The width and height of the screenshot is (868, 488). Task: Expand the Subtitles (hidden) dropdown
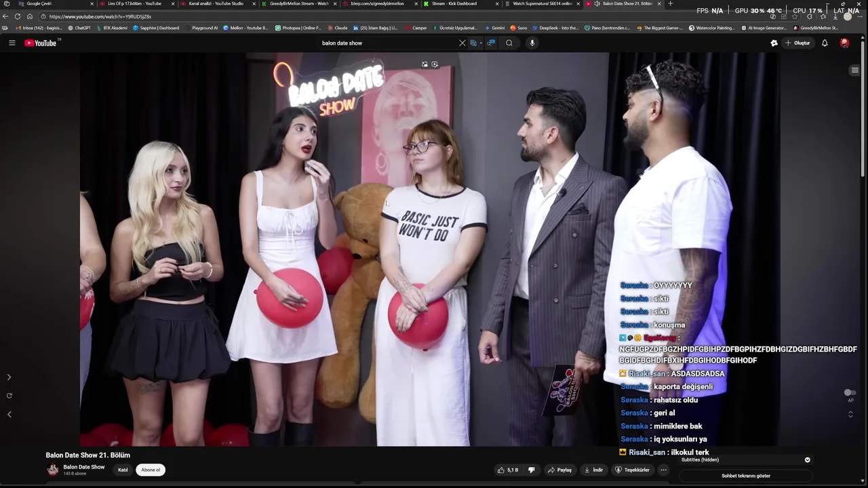coord(807,460)
